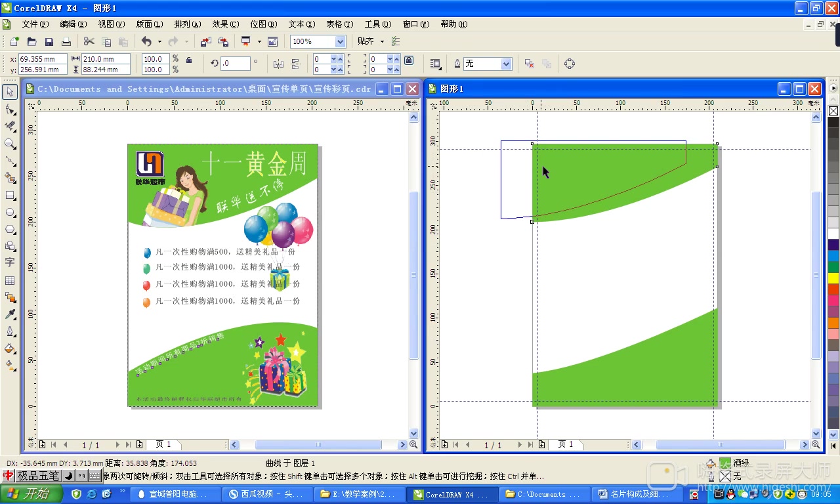840x504 pixels.
Task: Select the Basic Shapes tool
Action: coord(10,246)
